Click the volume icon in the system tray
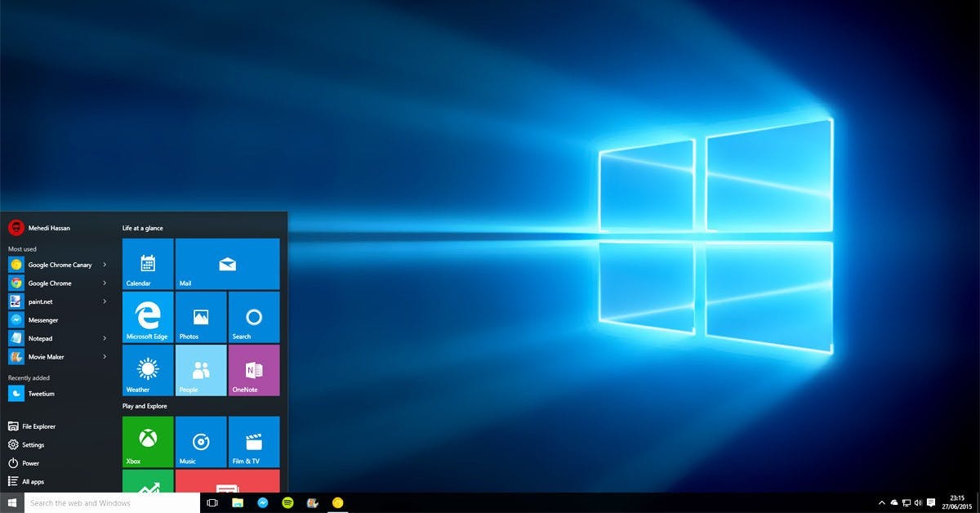 (918, 503)
